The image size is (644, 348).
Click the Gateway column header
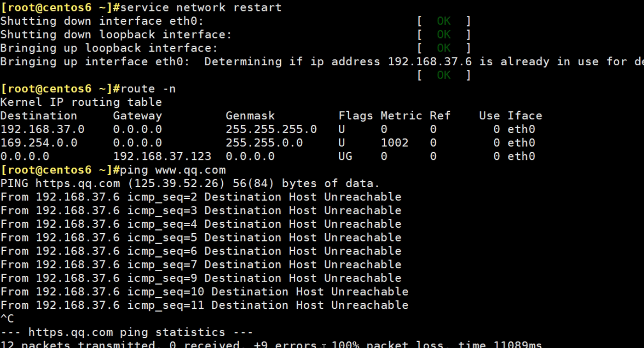(137, 116)
